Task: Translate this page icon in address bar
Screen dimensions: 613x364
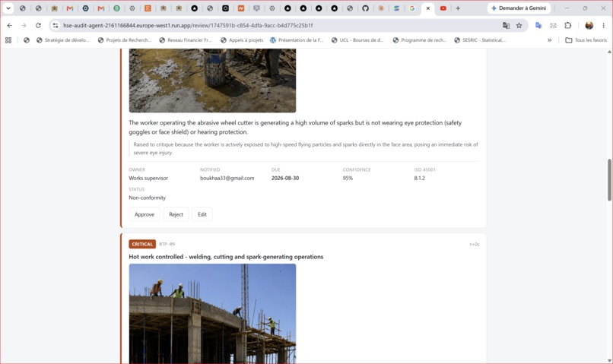Action: (506, 25)
